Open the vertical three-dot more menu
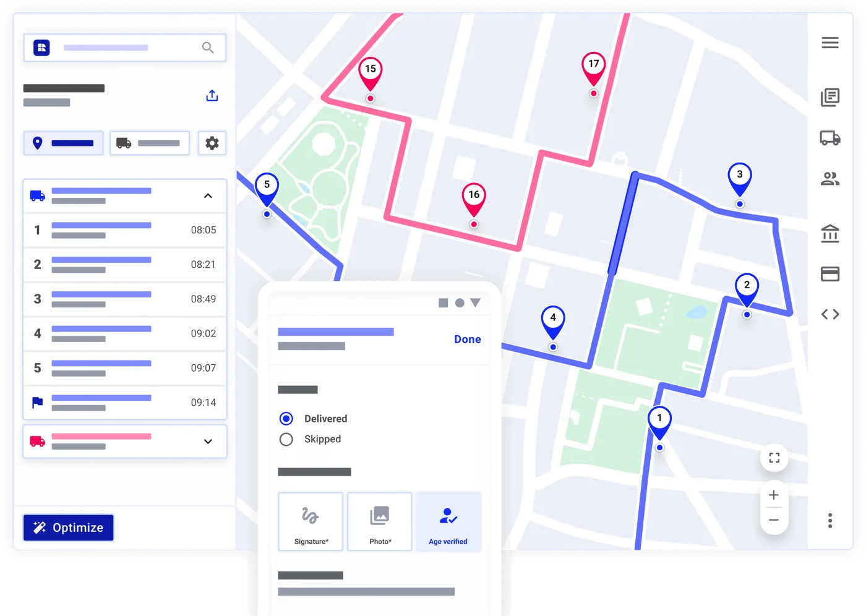This screenshot has height=616, width=866. (830, 521)
